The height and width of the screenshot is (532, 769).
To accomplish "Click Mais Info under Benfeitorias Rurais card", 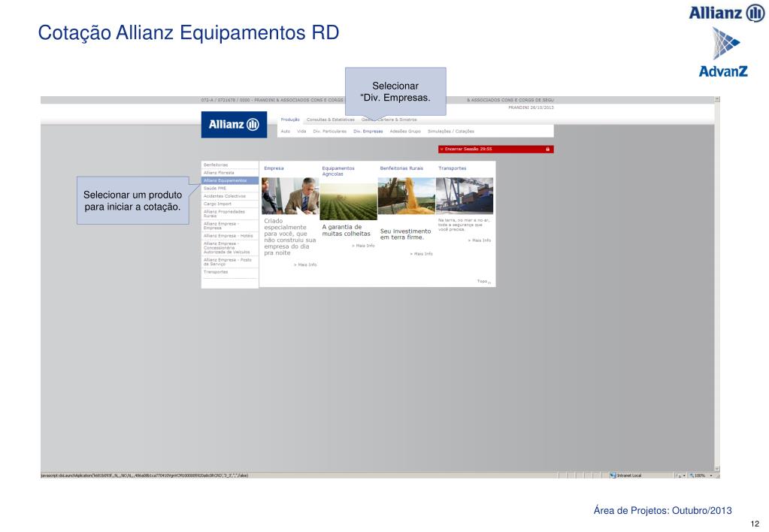I will pos(421,254).
